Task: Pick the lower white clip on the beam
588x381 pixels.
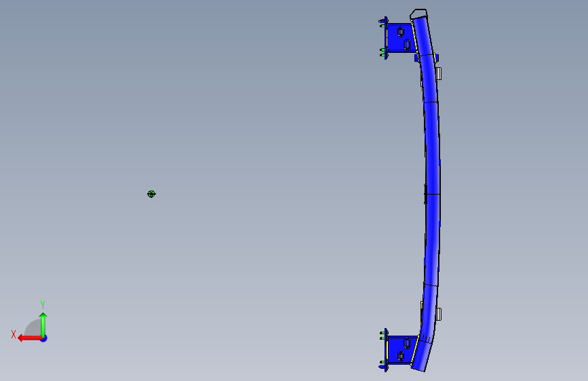Action: 438,314
